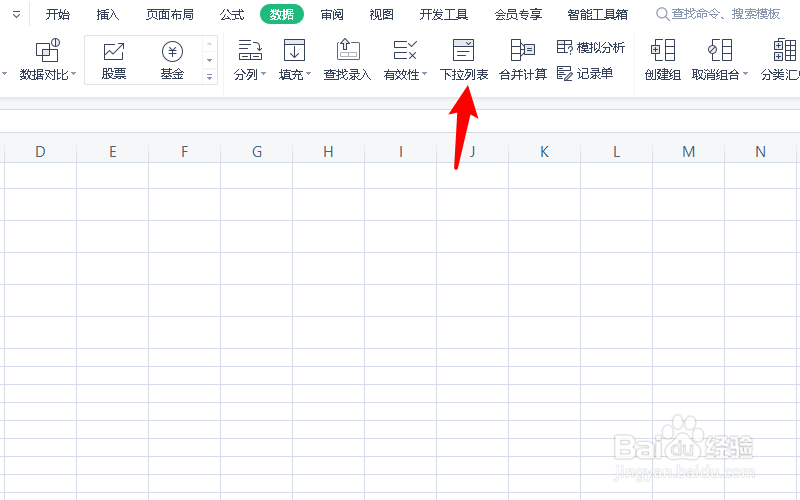The height and width of the screenshot is (500, 800).
Task: Select the 基金 fund data type
Action: click(172, 60)
